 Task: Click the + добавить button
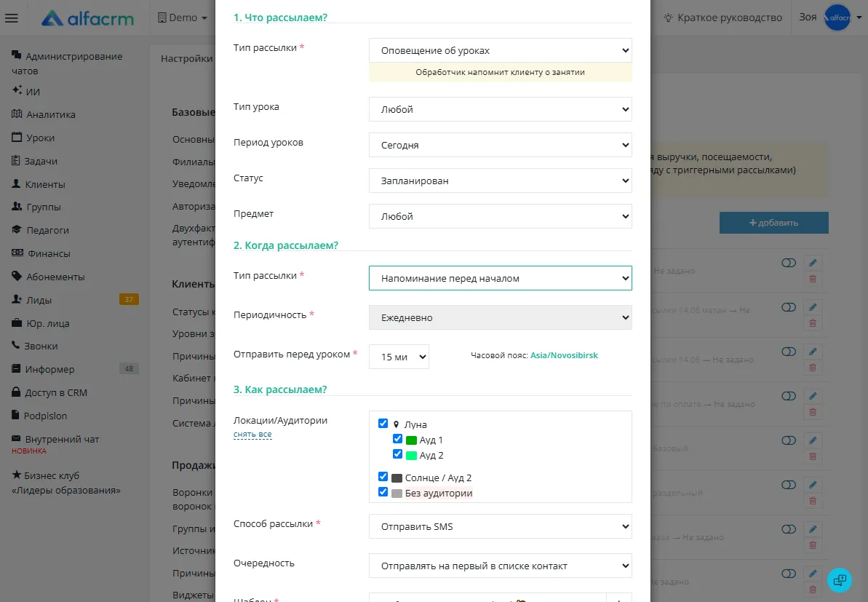774,223
